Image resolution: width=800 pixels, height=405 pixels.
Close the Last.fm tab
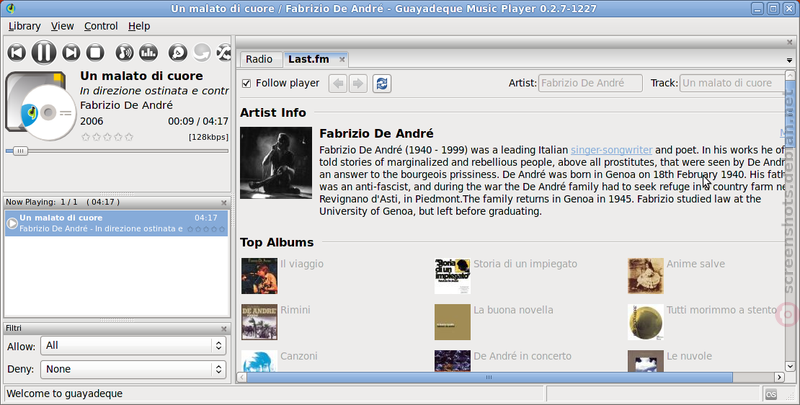pos(342,60)
